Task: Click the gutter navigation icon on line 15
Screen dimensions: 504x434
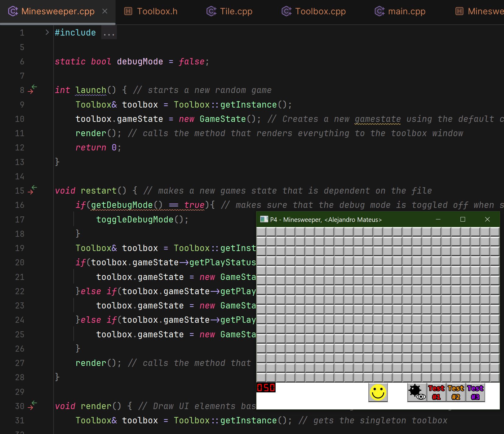Action: [32, 190]
